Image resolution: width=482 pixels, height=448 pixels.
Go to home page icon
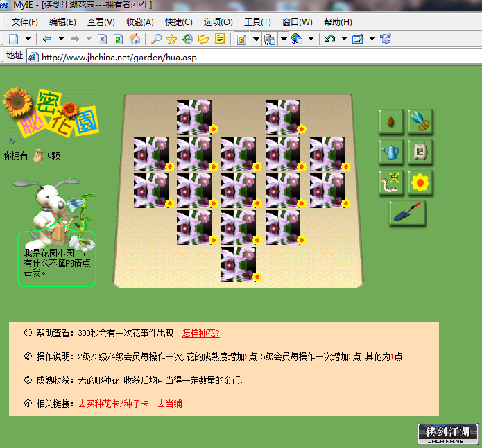coord(135,39)
